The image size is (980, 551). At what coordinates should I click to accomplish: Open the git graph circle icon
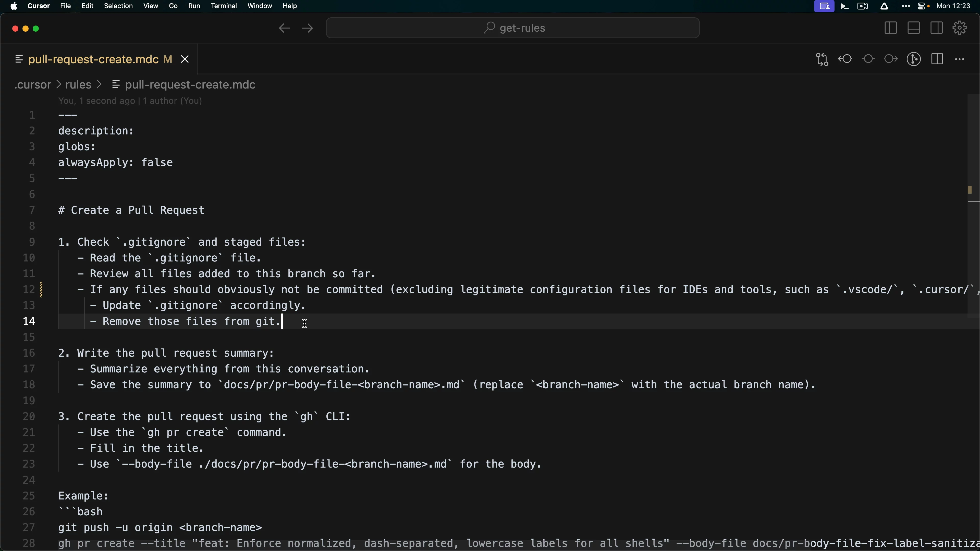pyautogui.click(x=914, y=59)
